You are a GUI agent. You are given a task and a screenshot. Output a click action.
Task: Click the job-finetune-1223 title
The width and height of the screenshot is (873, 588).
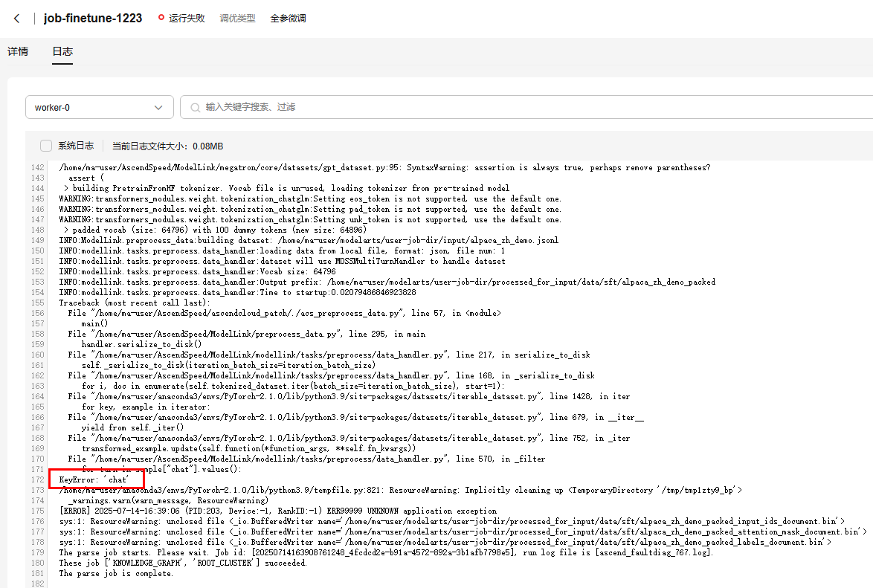(93, 19)
